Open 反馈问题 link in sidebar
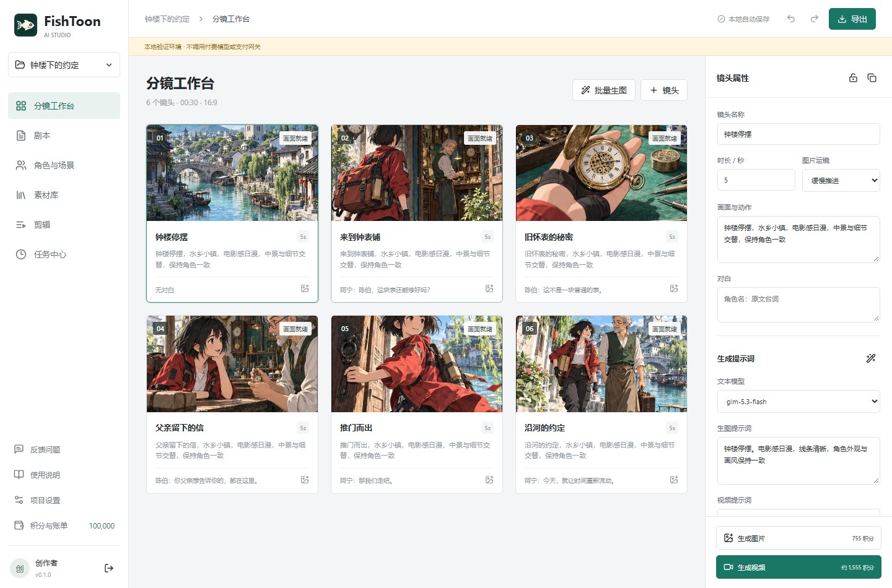The image size is (892, 588). [64, 449]
